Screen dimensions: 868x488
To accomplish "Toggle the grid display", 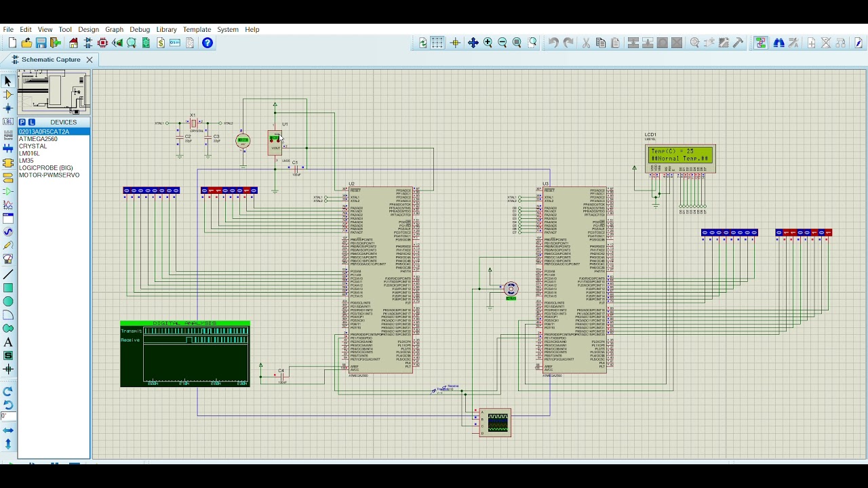I will [437, 43].
